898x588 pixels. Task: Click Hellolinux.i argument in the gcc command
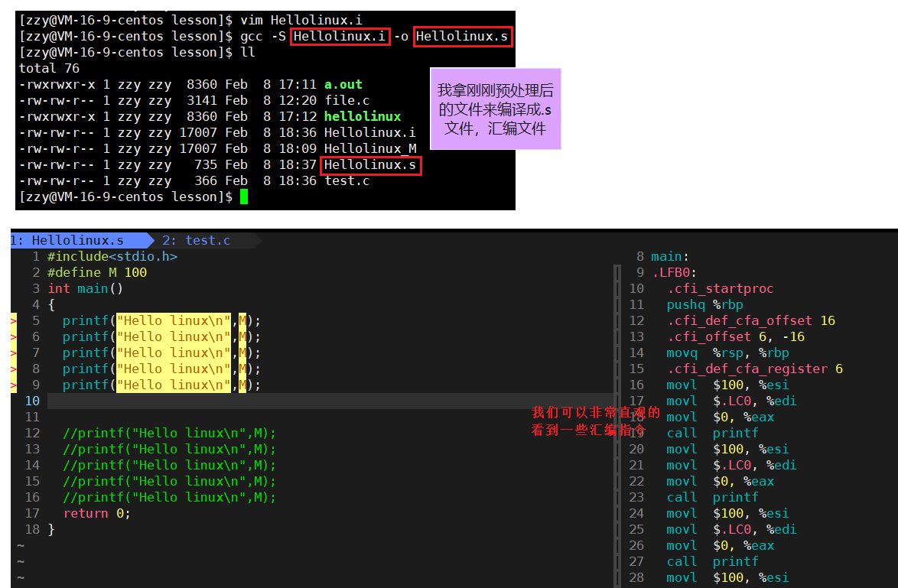340,36
